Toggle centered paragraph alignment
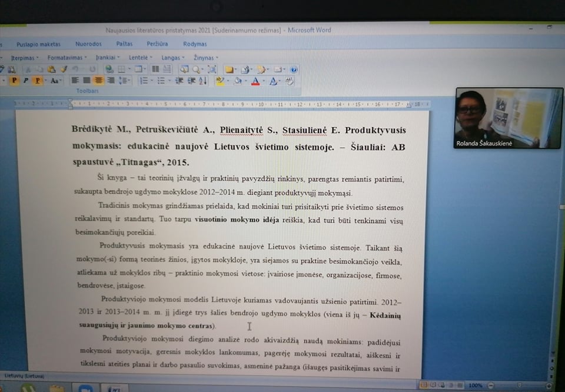Viewport: 565px width, 392px height. tap(98, 81)
